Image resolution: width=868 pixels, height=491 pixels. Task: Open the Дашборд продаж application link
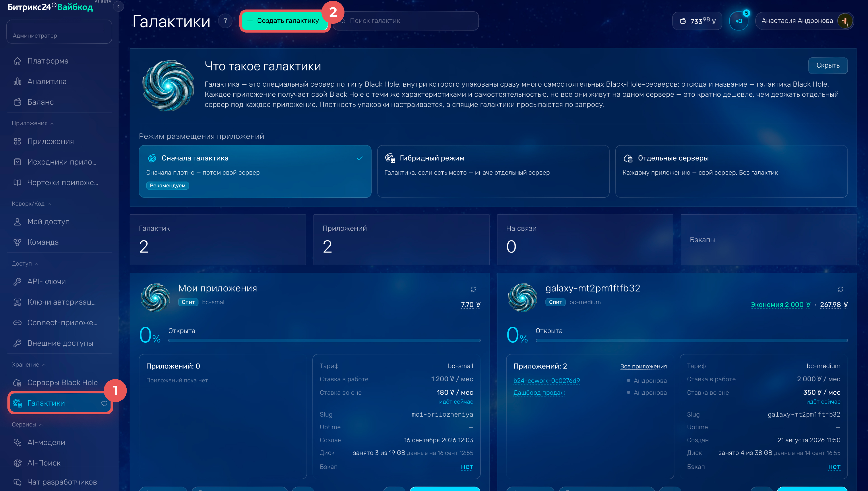pyautogui.click(x=539, y=392)
